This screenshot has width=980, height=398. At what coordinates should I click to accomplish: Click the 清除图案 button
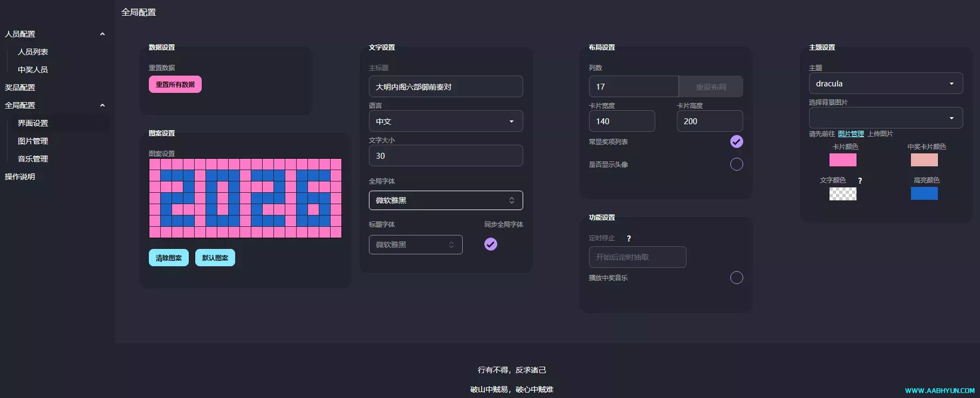(x=168, y=258)
